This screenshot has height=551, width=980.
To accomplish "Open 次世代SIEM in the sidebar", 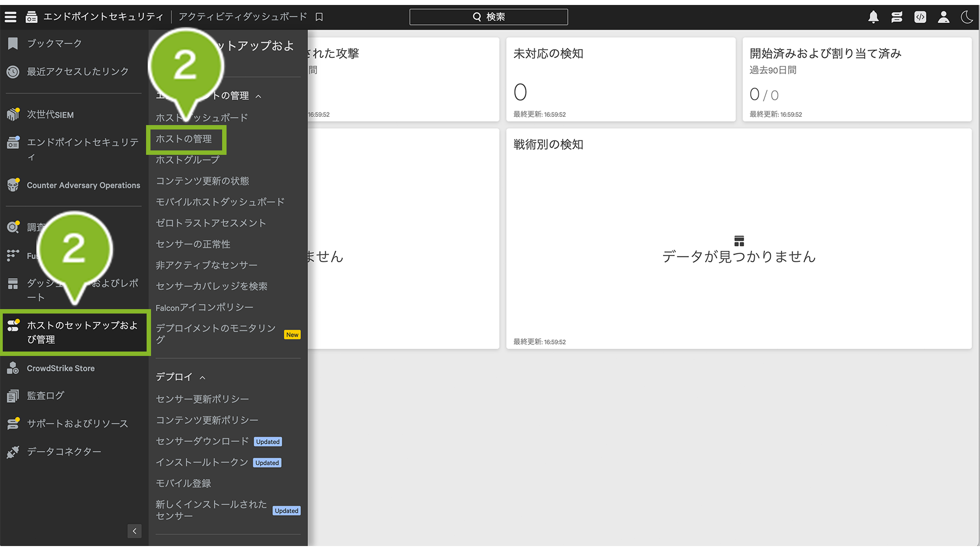I will point(50,115).
